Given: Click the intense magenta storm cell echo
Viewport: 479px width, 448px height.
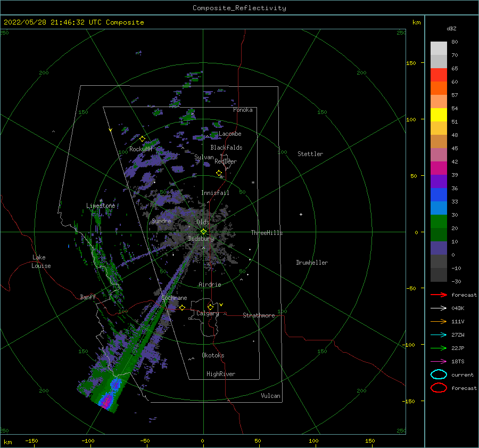Looking at the screenshot, I should (x=107, y=400).
